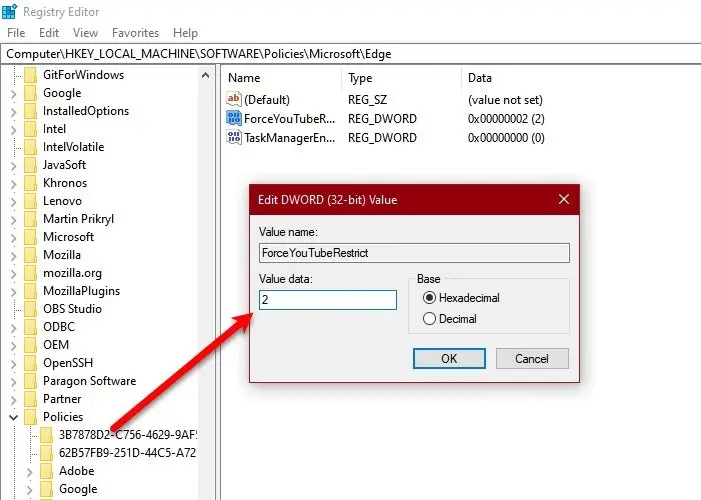This screenshot has height=500, width=701.
Task: Select the JavaSoft folder icon
Action: click(30, 165)
